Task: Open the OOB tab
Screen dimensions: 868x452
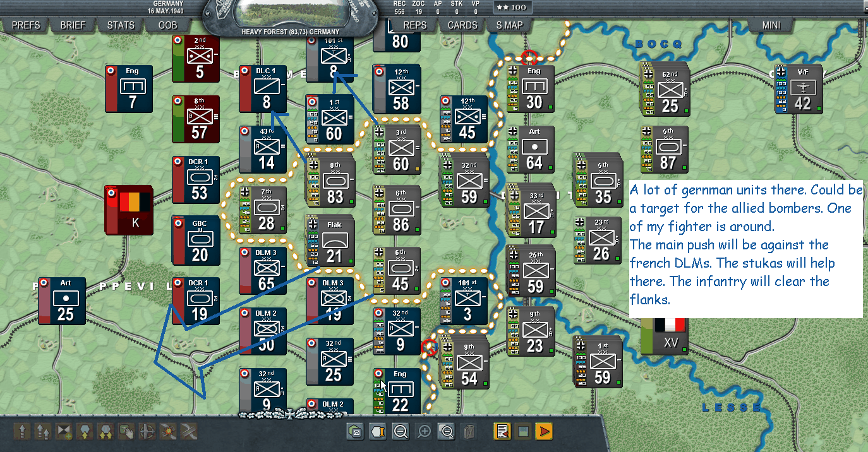Action: tap(167, 25)
